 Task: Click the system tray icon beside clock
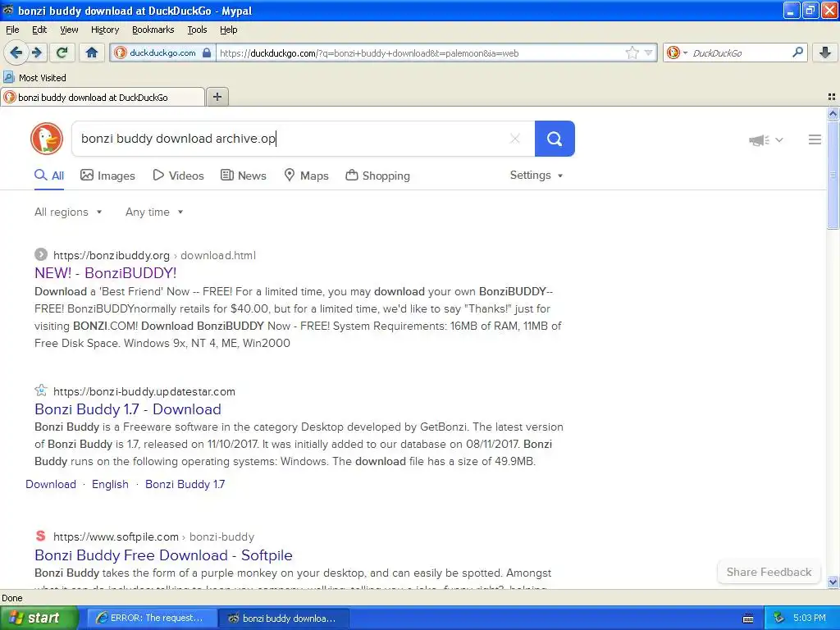(x=779, y=619)
